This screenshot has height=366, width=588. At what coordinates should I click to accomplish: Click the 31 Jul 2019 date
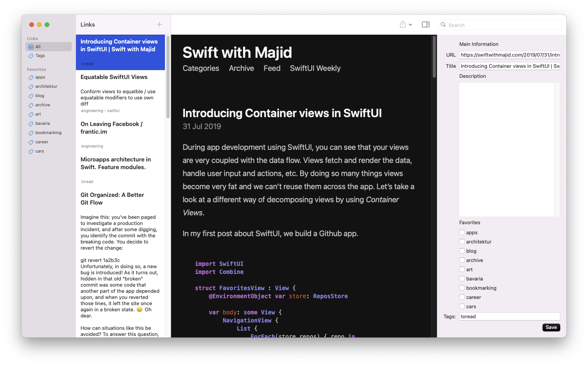(202, 126)
